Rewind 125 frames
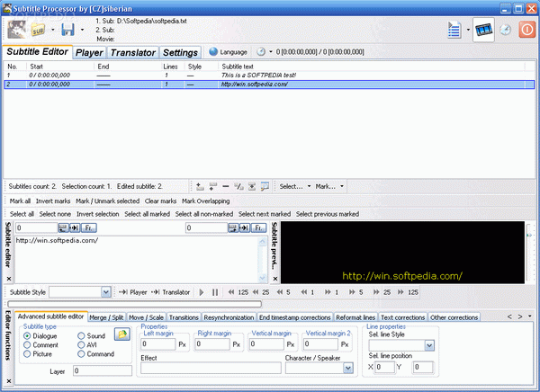The image size is (540, 392). pos(238,292)
